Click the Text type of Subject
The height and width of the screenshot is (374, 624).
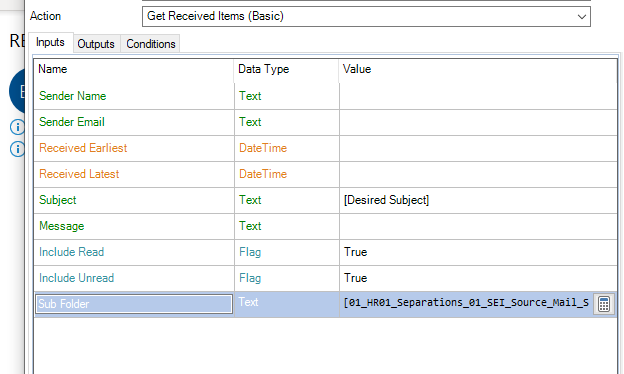250,200
